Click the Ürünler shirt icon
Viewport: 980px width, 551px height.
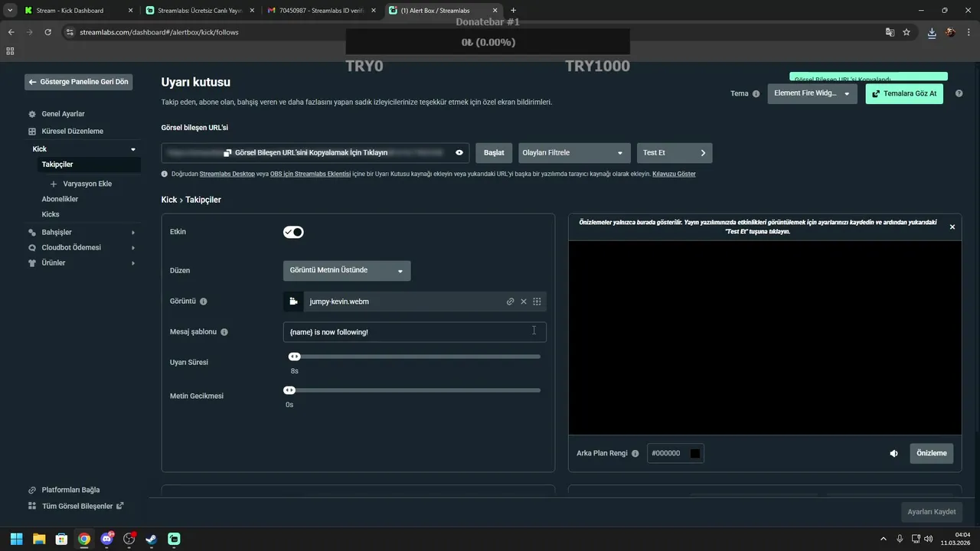32,263
